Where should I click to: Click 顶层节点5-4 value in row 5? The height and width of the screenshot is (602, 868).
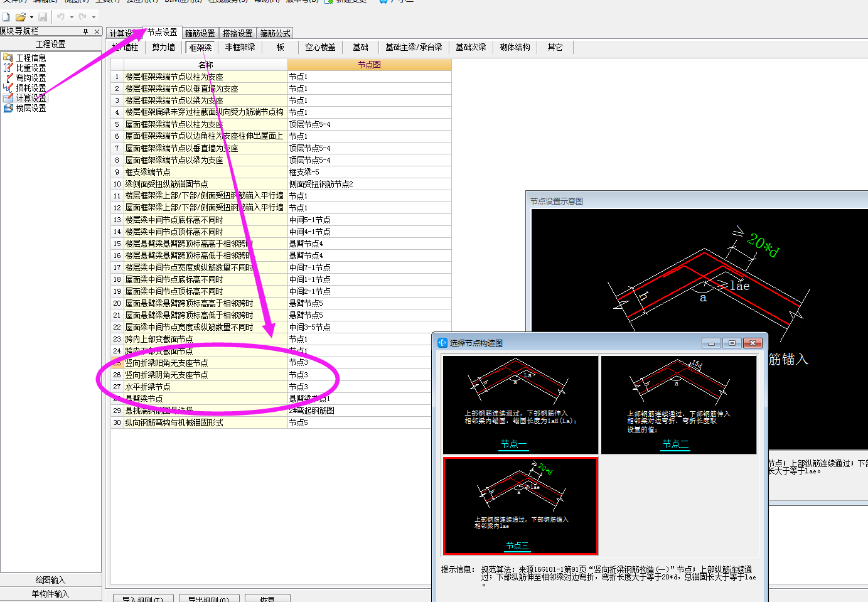(370, 124)
